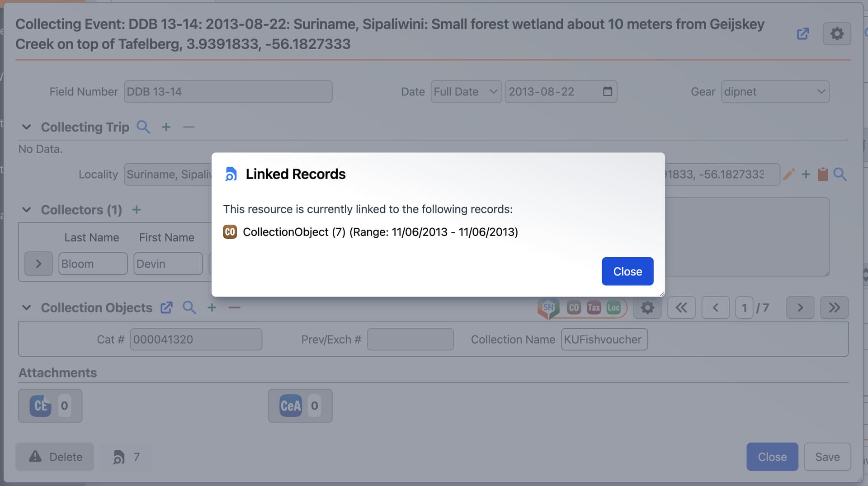The width and height of the screenshot is (868, 486).
Task: Click the Locality edit pencil icon
Action: (788, 175)
